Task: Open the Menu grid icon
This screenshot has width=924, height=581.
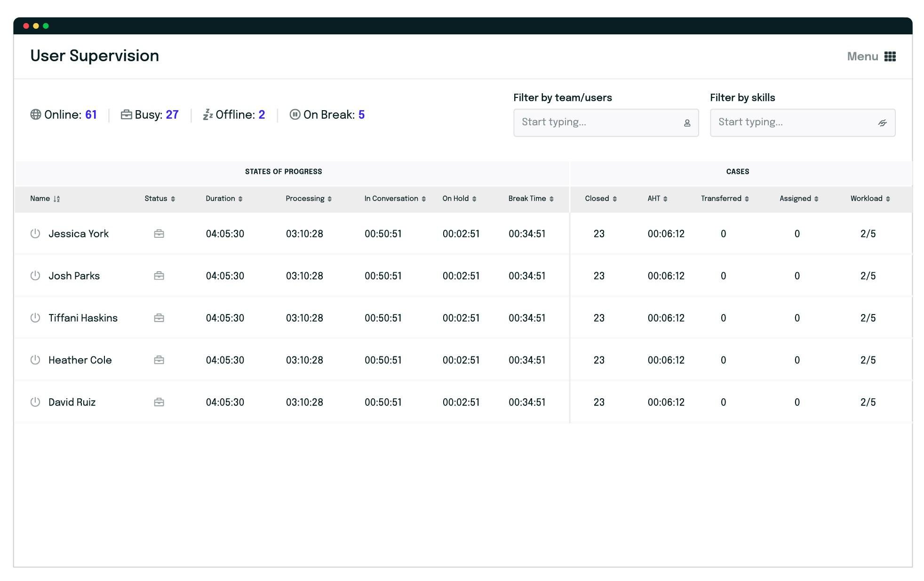Action: pos(890,56)
